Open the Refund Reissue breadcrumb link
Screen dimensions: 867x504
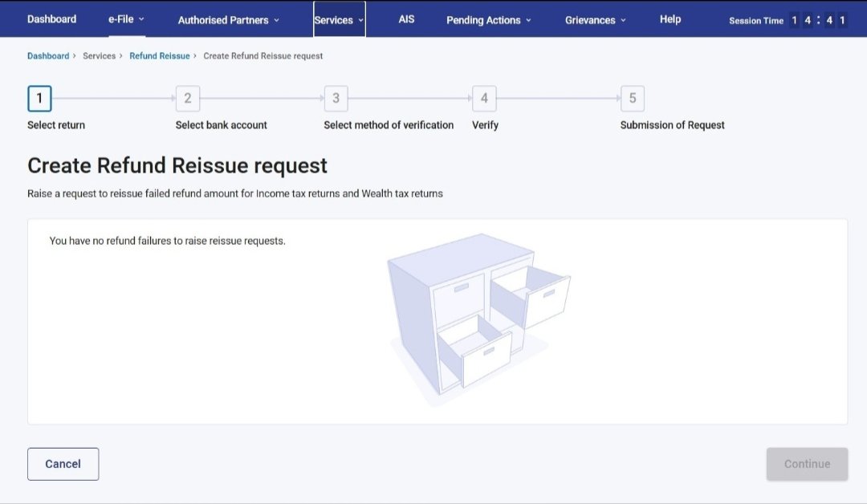[x=159, y=56]
